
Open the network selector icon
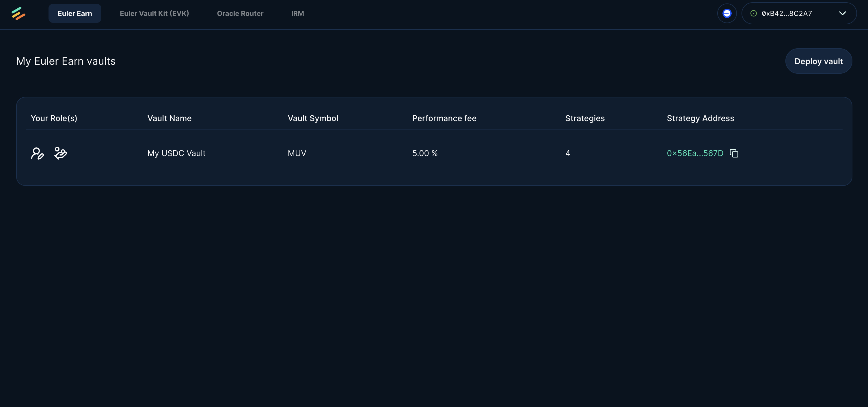(727, 14)
